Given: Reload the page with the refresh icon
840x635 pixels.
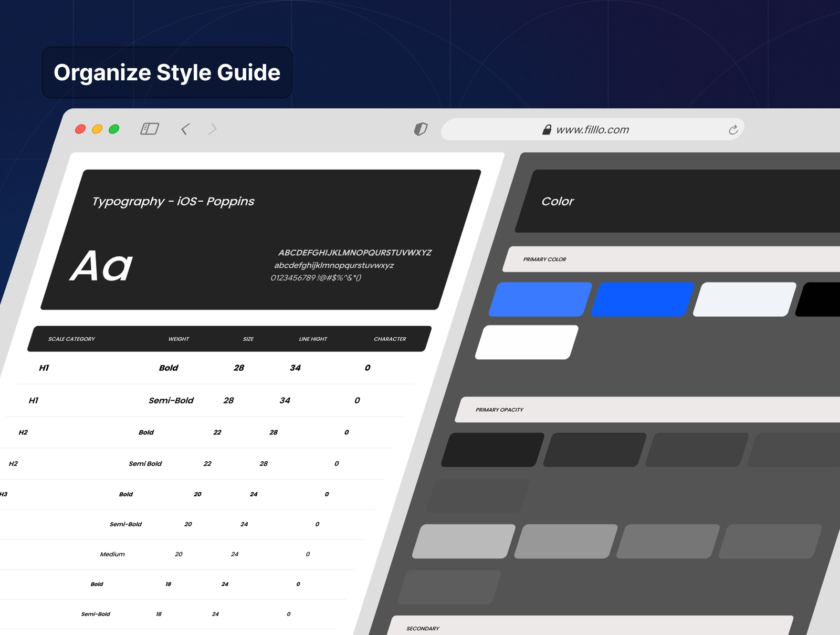Looking at the screenshot, I should [733, 130].
